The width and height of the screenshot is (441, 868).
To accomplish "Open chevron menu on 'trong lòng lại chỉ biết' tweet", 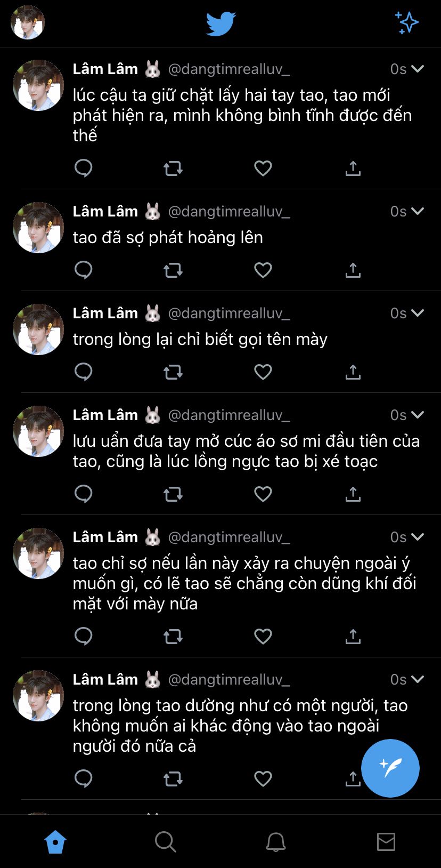I will click(418, 313).
